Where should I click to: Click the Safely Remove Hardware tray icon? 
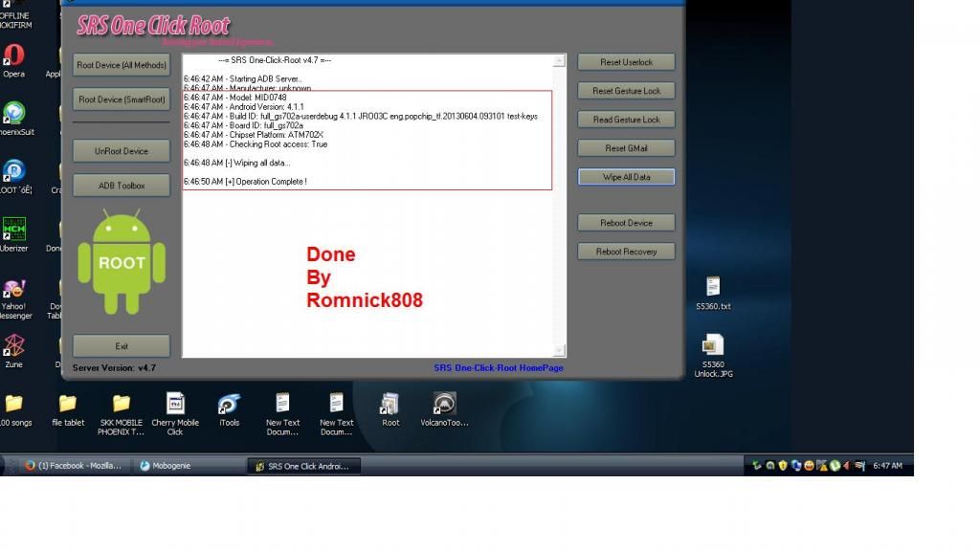click(x=757, y=466)
